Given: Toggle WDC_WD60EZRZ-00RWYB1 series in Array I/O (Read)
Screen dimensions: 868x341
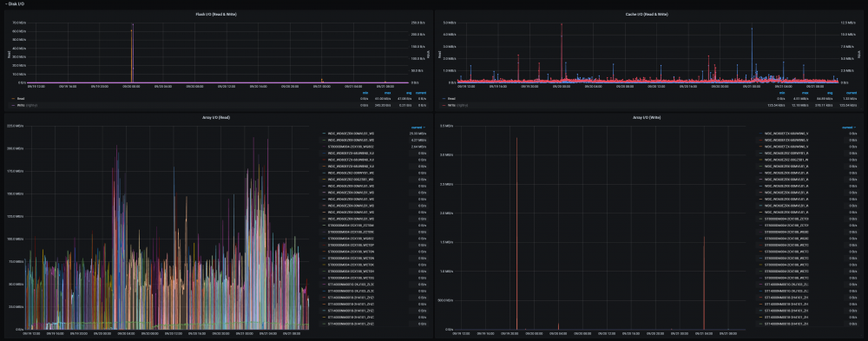Looking at the screenshot, I should (x=351, y=173).
